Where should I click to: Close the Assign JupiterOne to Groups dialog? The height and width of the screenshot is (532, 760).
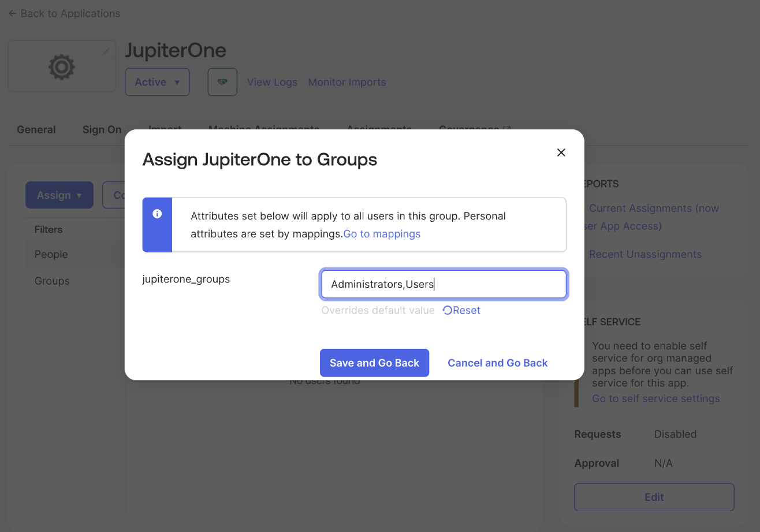[561, 152]
